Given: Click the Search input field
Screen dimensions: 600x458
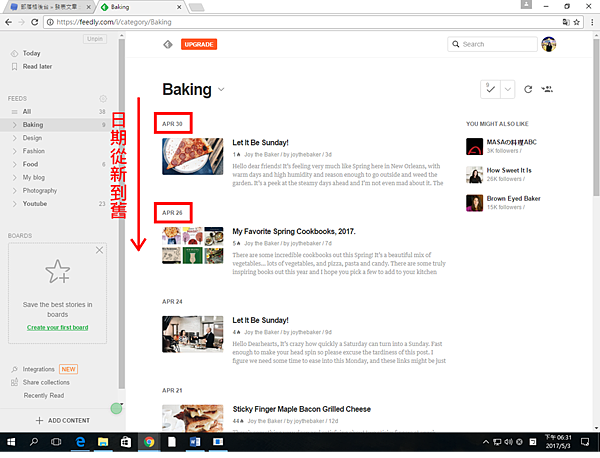Looking at the screenshot, I should 492,44.
